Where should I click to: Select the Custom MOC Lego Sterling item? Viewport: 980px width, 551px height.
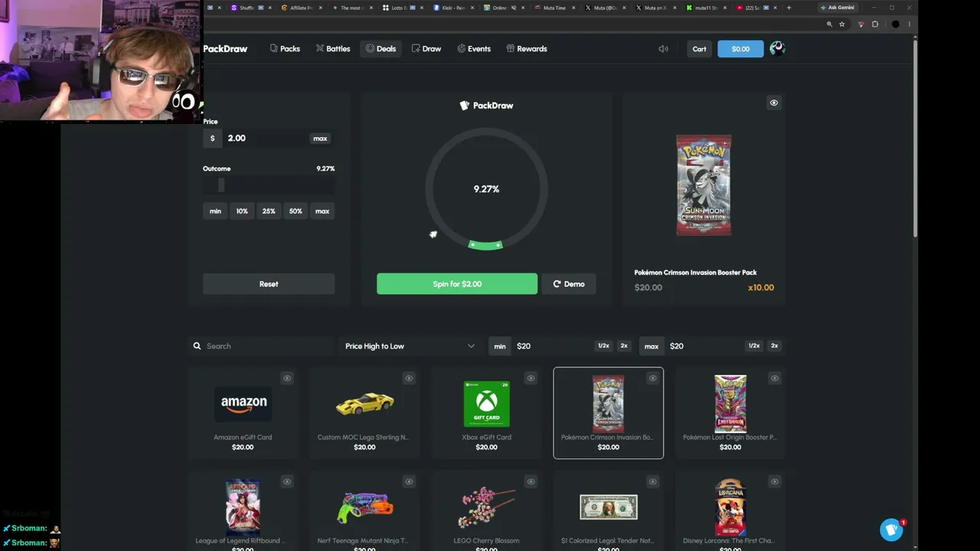(364, 413)
